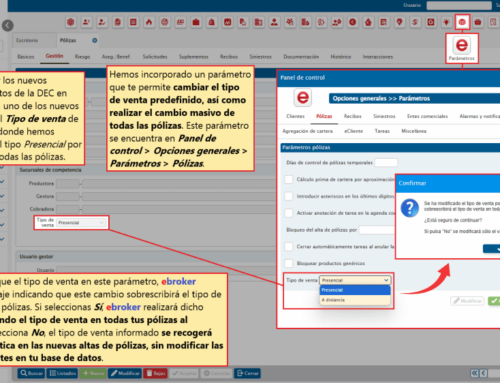Click Días de control de pólizas temporales field
This screenshot has height=383, width=500.
386,163
